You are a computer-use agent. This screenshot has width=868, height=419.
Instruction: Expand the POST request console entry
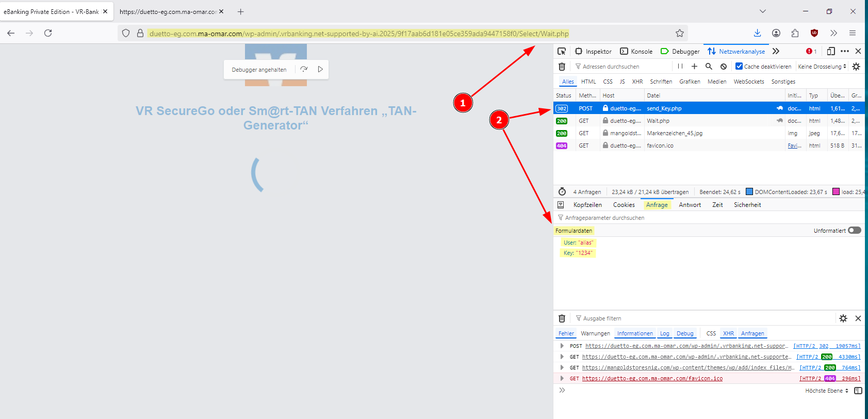pos(562,346)
